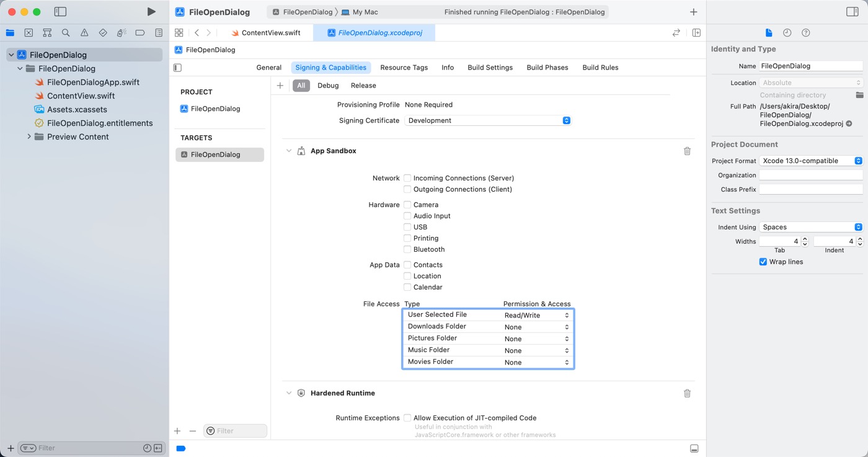Add an editor on the right

point(696,33)
